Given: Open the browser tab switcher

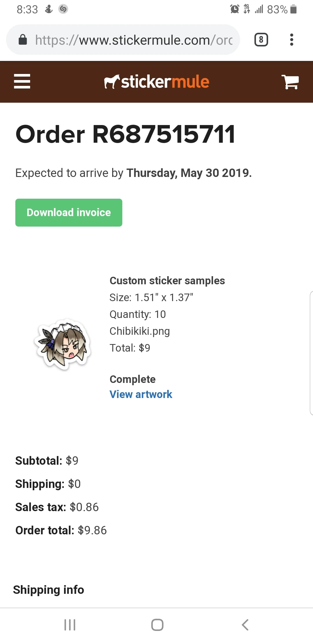Looking at the screenshot, I should (x=261, y=40).
